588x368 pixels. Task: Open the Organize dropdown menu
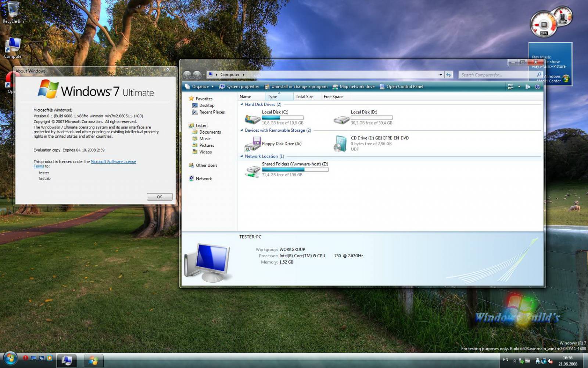[x=200, y=87]
